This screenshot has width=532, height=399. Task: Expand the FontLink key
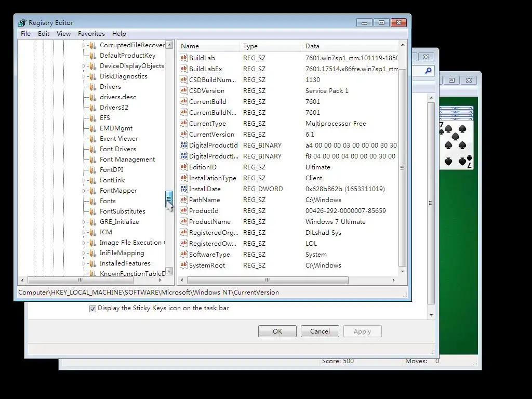pos(84,180)
